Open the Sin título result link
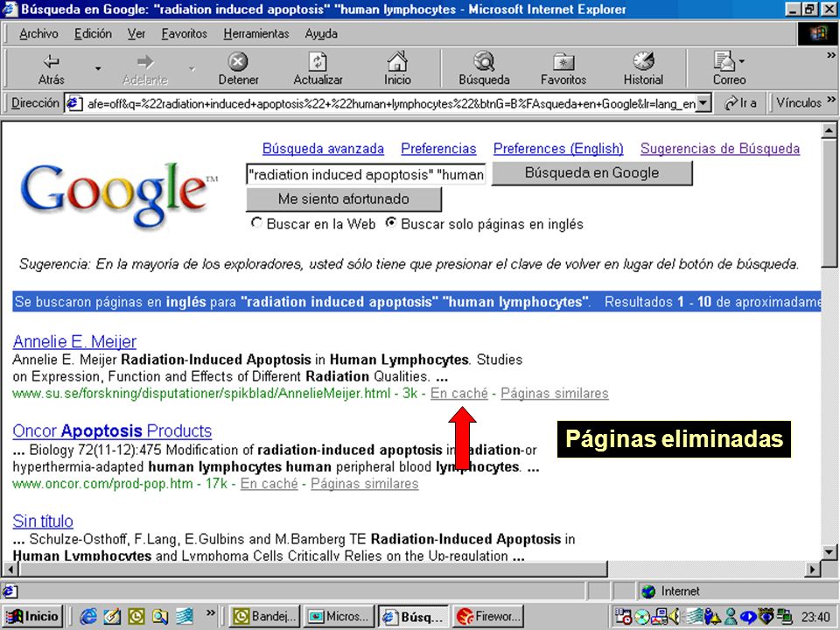 click(x=43, y=521)
